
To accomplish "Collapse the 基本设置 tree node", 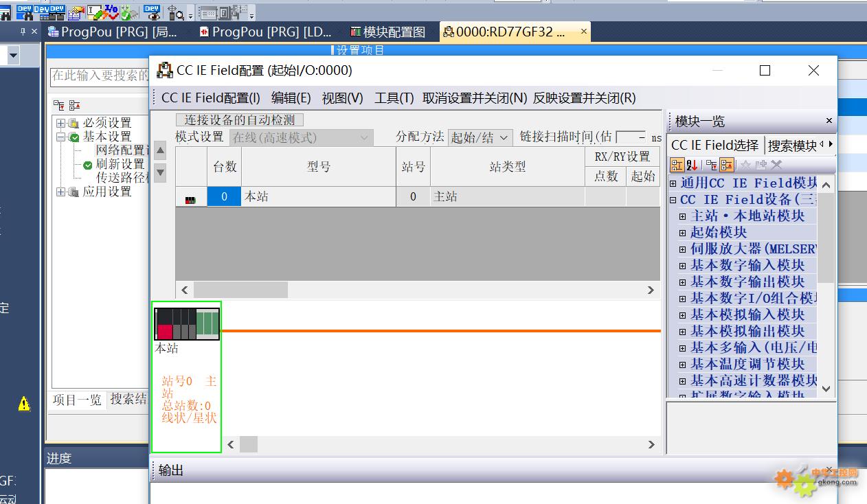I will (x=60, y=137).
